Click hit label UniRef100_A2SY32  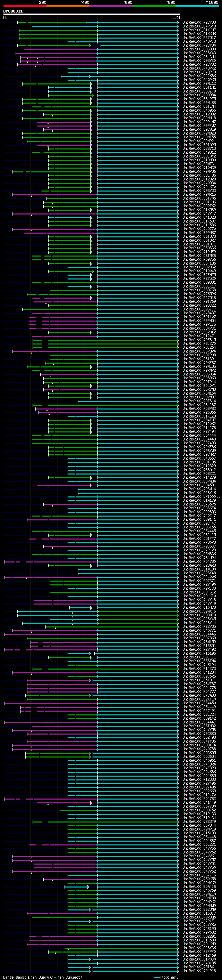point(199,64)
